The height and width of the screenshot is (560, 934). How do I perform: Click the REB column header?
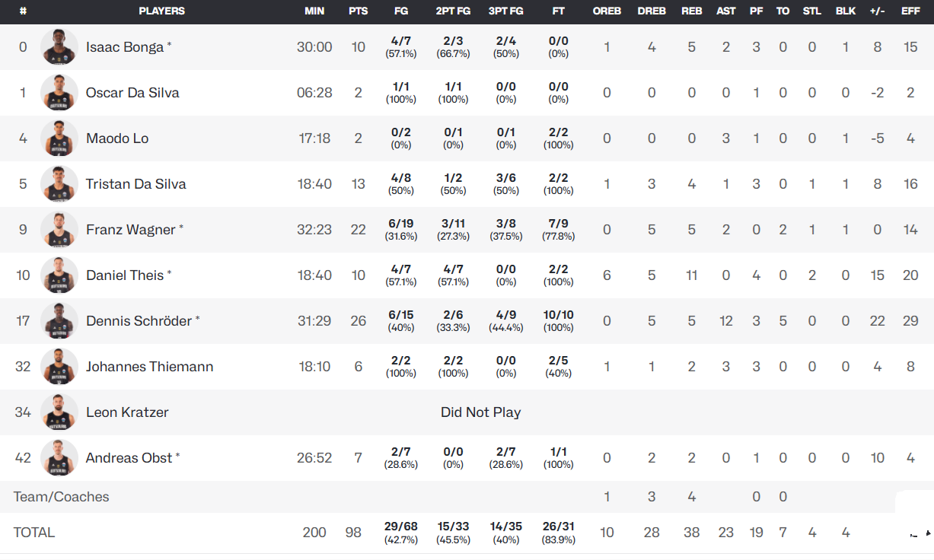click(691, 11)
